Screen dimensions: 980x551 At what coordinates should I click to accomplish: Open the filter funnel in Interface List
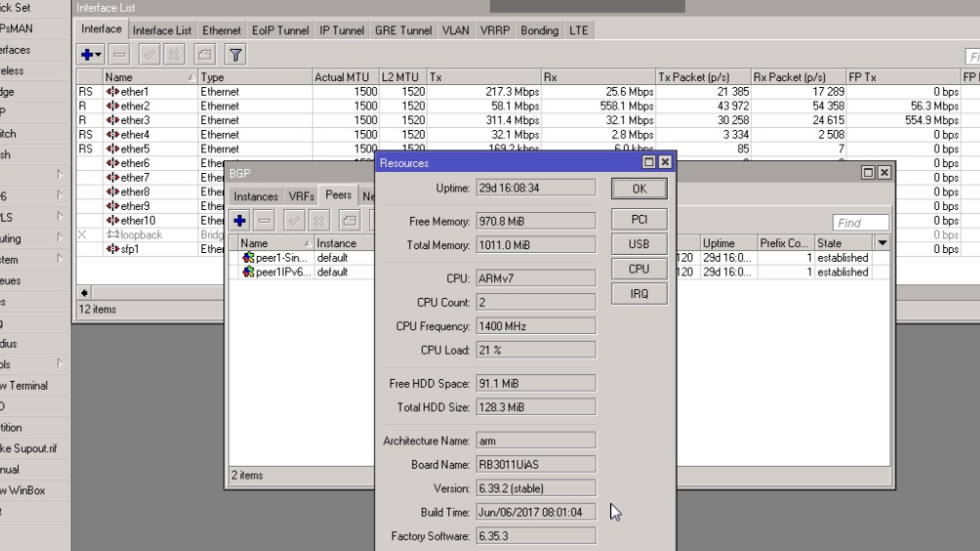point(234,55)
